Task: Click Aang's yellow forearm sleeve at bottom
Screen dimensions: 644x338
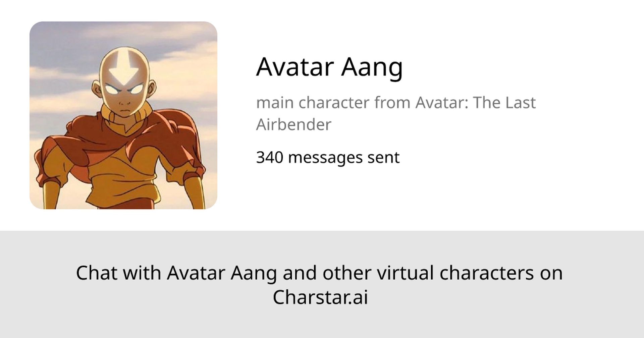Action: coord(50,194)
